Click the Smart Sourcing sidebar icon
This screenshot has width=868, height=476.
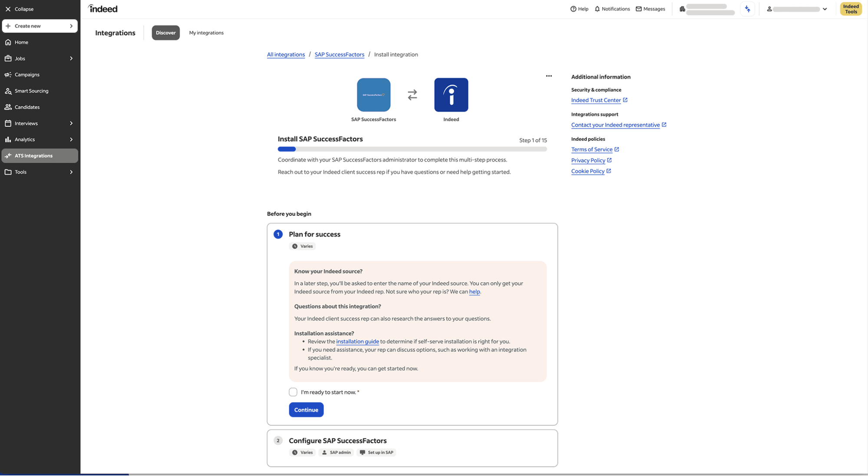point(8,91)
